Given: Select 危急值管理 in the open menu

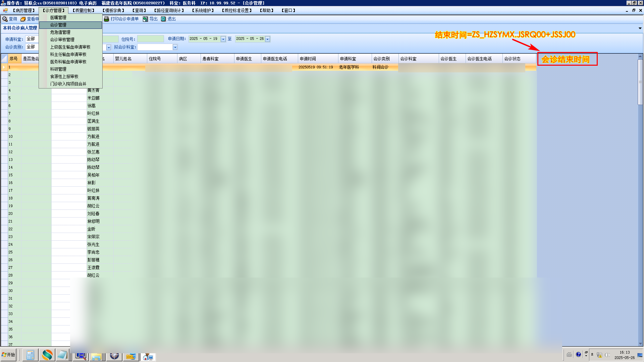Looking at the screenshot, I should (60, 32).
